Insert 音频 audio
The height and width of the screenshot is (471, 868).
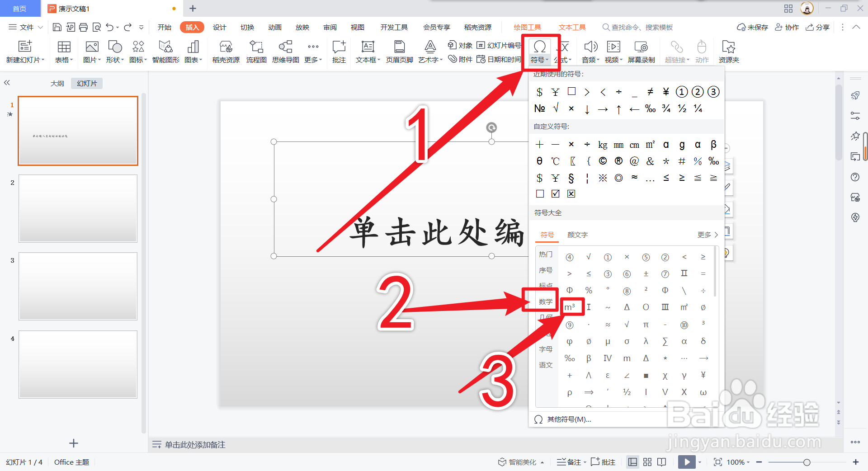(x=590, y=52)
